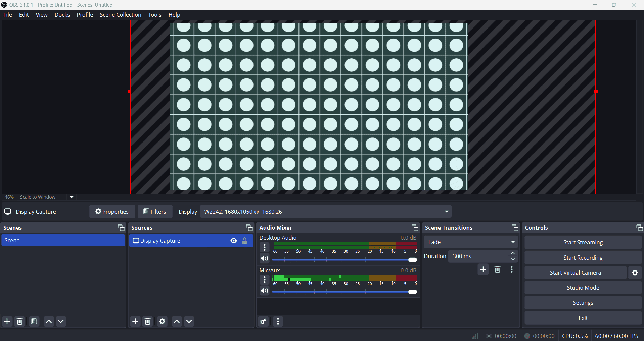This screenshot has width=644, height=341.
Task: Click the network status bars icon
Action: click(x=475, y=336)
